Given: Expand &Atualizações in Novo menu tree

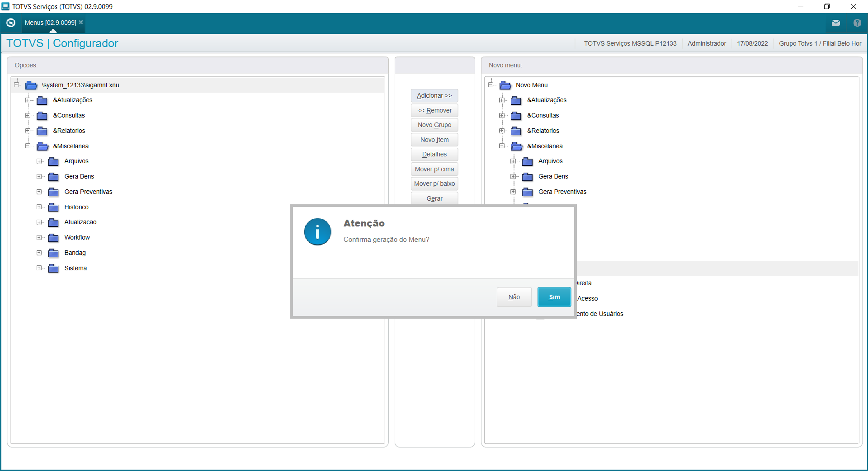Looking at the screenshot, I should [502, 100].
